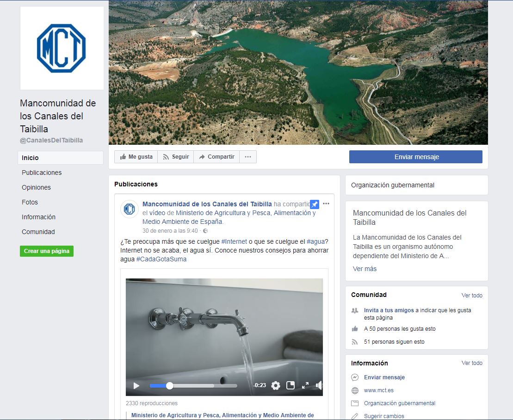Click the thumbs-up icon beside 50 personas

tap(355, 329)
